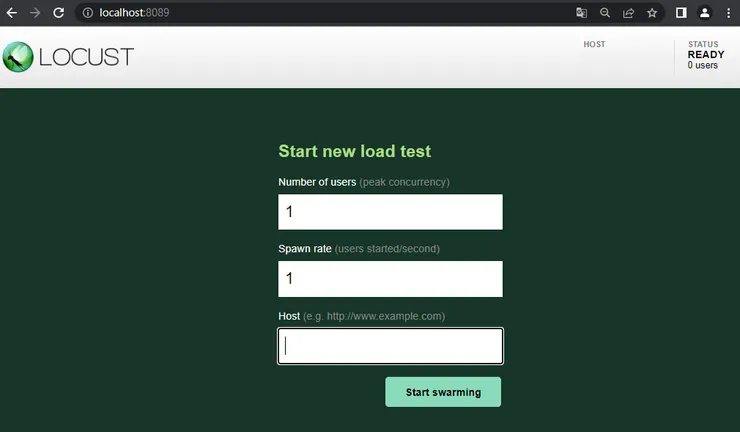The width and height of the screenshot is (740, 432).
Task: Bookmark this page with star icon
Action: click(x=652, y=13)
